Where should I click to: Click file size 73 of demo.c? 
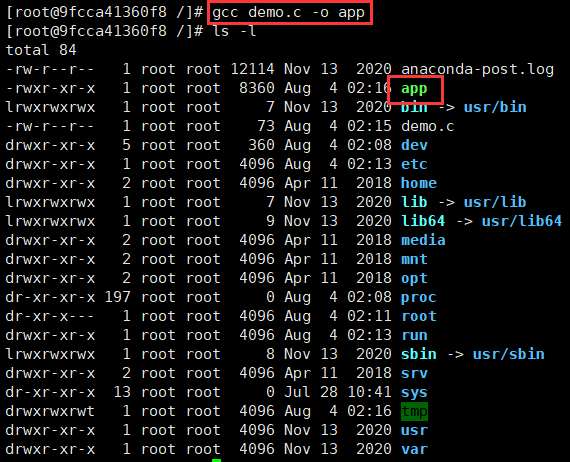(266, 126)
